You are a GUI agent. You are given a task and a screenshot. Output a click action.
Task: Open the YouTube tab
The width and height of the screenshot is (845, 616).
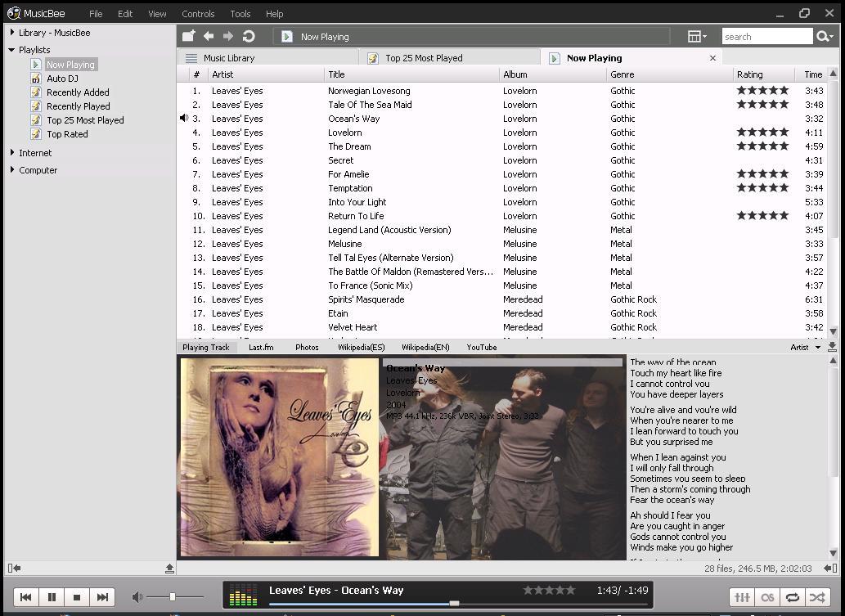[482, 347]
